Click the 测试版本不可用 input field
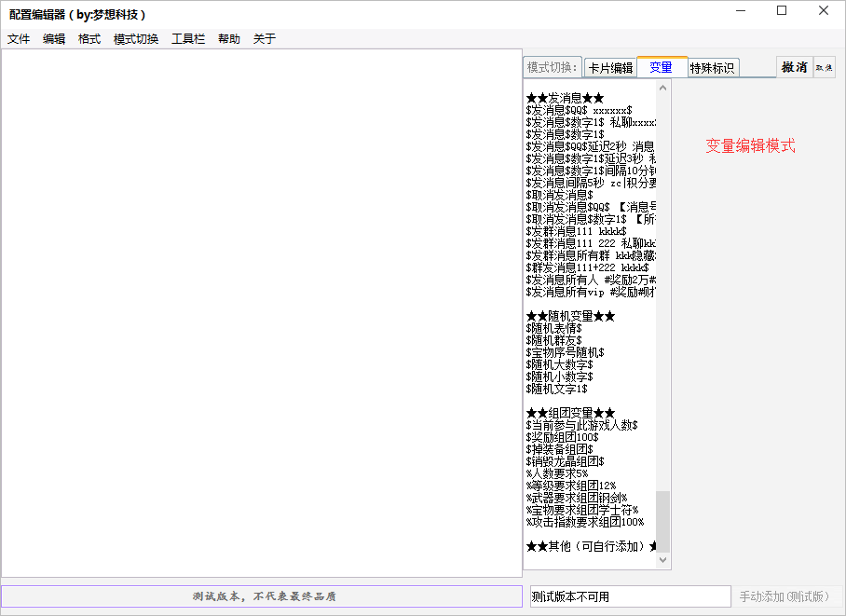The width and height of the screenshot is (846, 616). tap(630, 595)
